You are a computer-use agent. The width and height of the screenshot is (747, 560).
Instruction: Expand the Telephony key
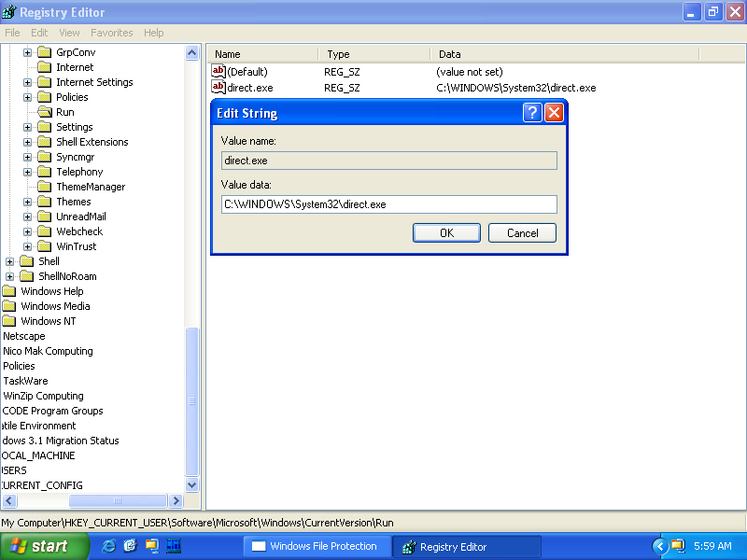28,172
